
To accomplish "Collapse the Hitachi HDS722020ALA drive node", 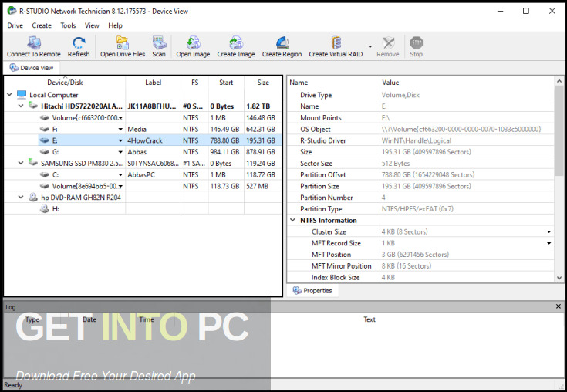I will [21, 106].
